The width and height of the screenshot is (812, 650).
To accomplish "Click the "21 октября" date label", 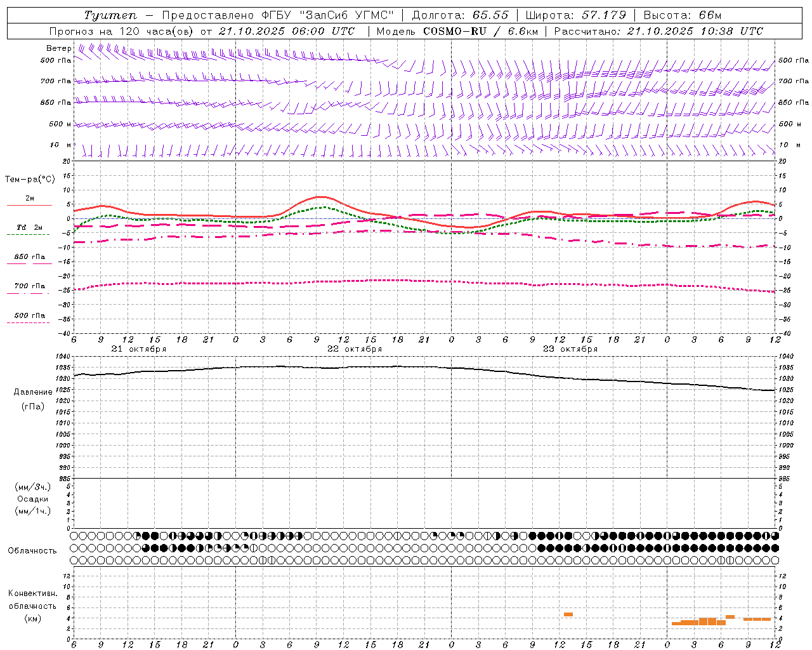I will point(139,349).
